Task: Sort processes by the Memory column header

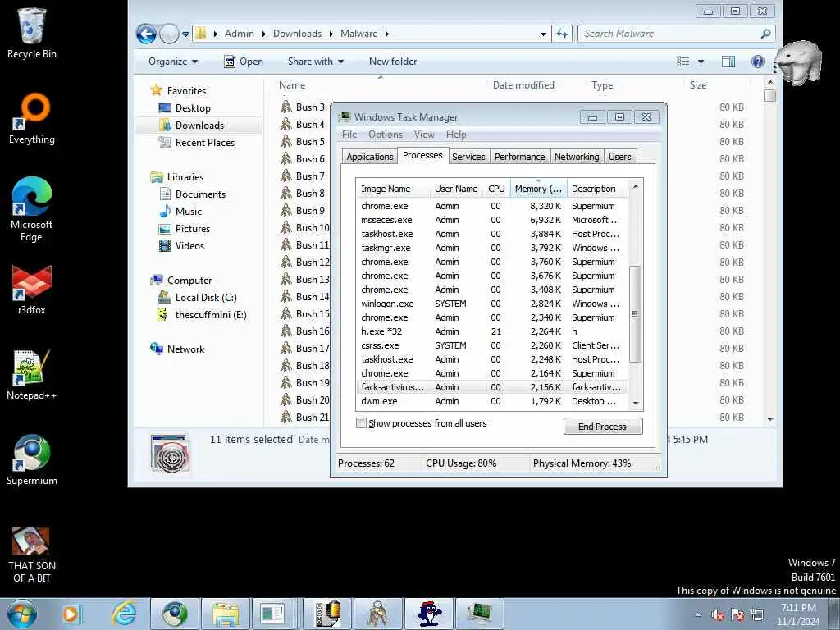Action: coord(538,189)
